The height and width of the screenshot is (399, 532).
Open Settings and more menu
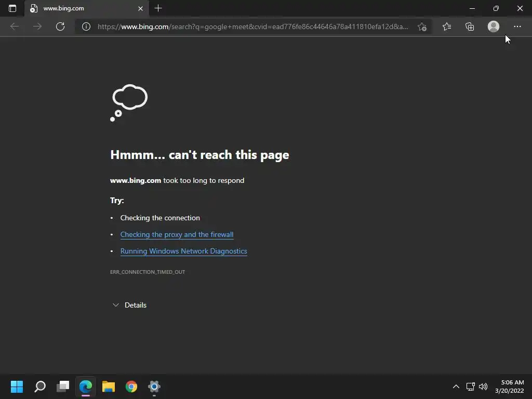(517, 26)
